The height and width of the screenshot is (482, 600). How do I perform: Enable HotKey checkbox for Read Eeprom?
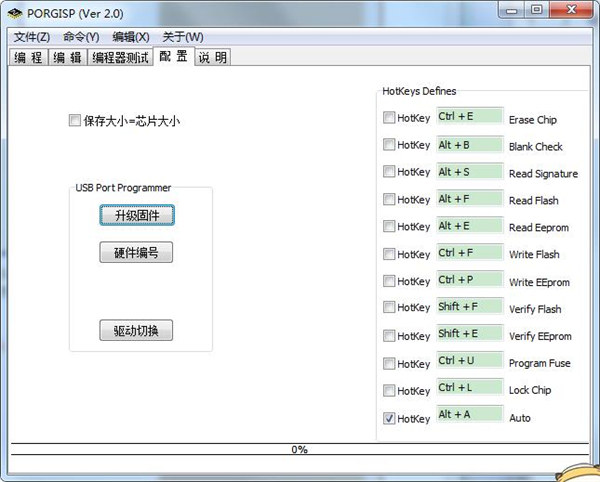[x=389, y=226]
